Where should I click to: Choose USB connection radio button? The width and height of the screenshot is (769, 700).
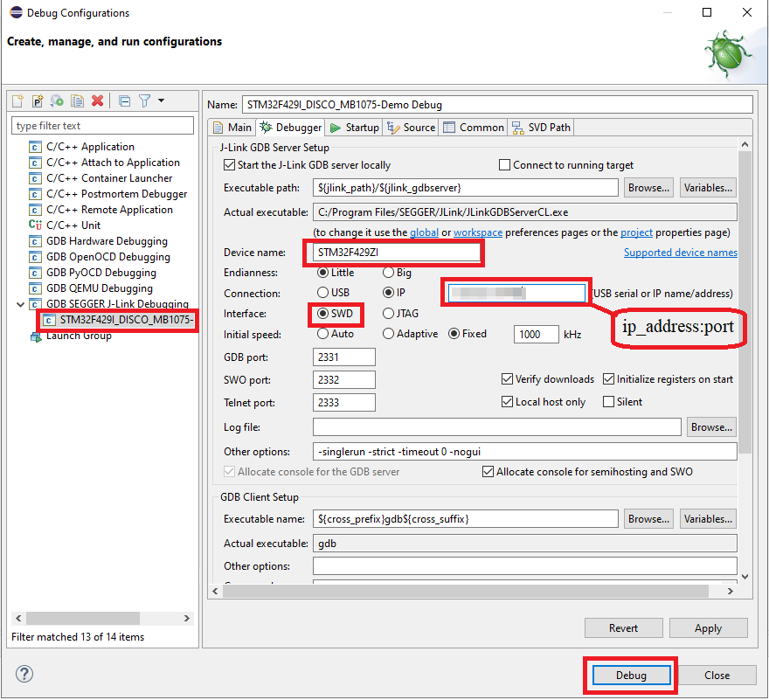point(323,293)
